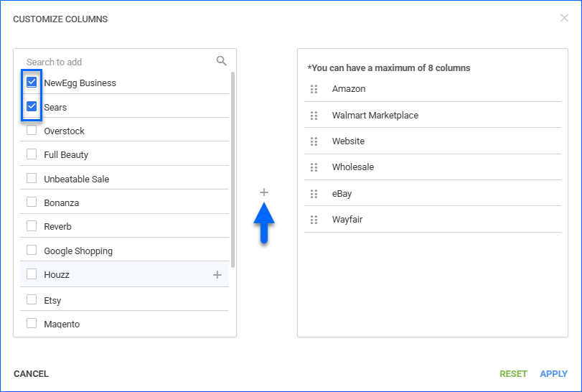Image resolution: width=582 pixels, height=392 pixels.
Task: Grab the drag handle for Amazon
Action: pyautogui.click(x=314, y=89)
